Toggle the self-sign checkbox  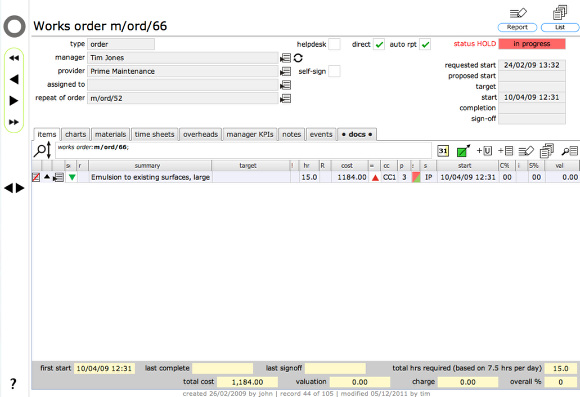(334, 71)
